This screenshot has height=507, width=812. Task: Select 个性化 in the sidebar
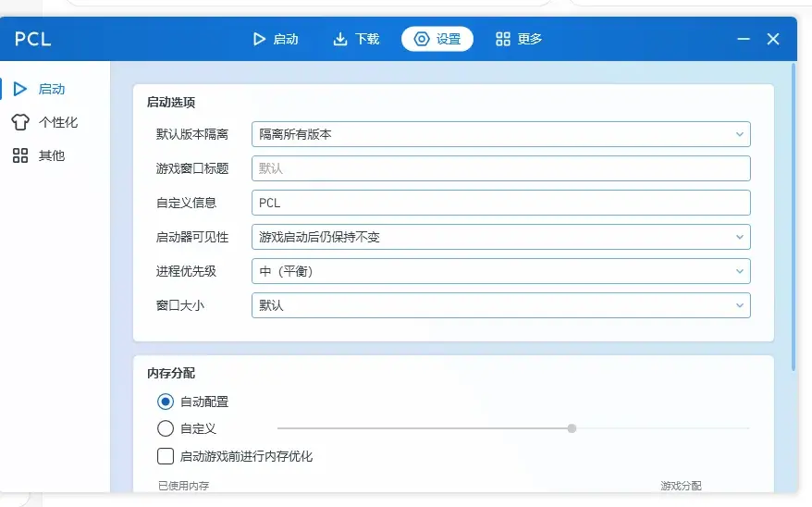pyautogui.click(x=55, y=122)
